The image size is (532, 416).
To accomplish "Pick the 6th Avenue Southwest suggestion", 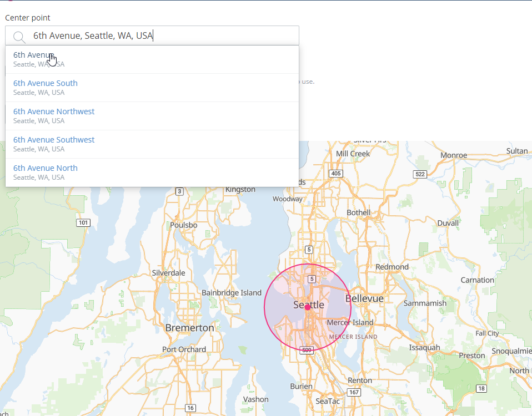I will pyautogui.click(x=152, y=144).
